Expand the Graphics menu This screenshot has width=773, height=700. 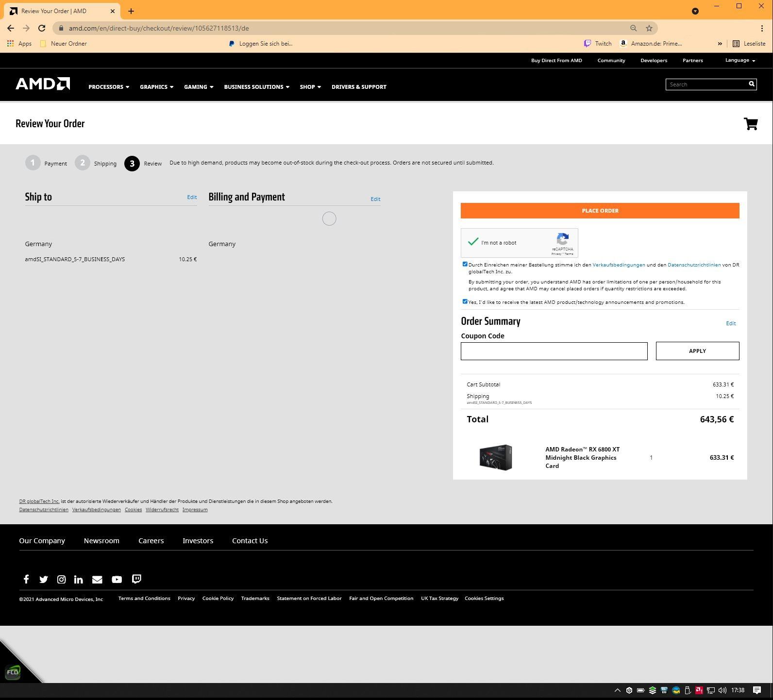[x=156, y=87]
